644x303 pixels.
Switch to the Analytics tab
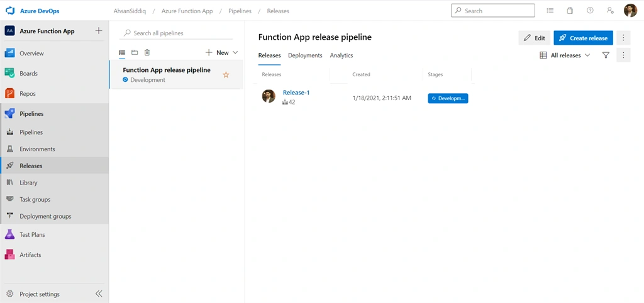(x=341, y=55)
